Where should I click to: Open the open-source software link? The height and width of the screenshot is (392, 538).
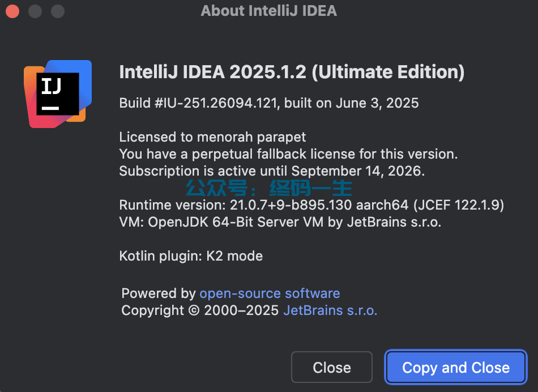(270, 293)
